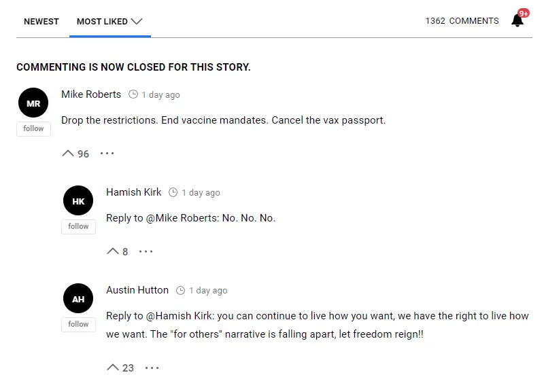The height and width of the screenshot is (392, 544).
Task: Upvote Hamish Kirk's reply
Action: click(x=113, y=251)
